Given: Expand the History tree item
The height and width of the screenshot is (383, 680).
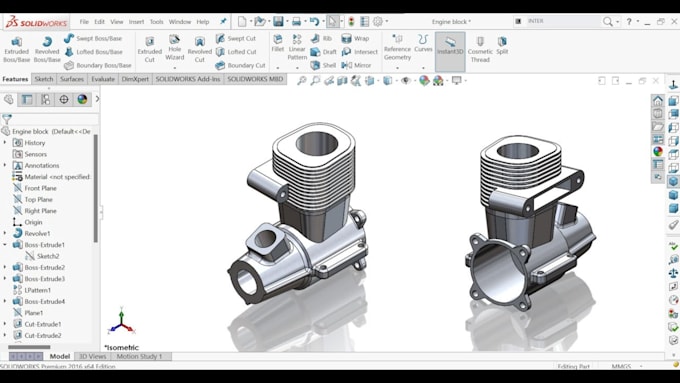Looking at the screenshot, I should pyautogui.click(x=5, y=142).
